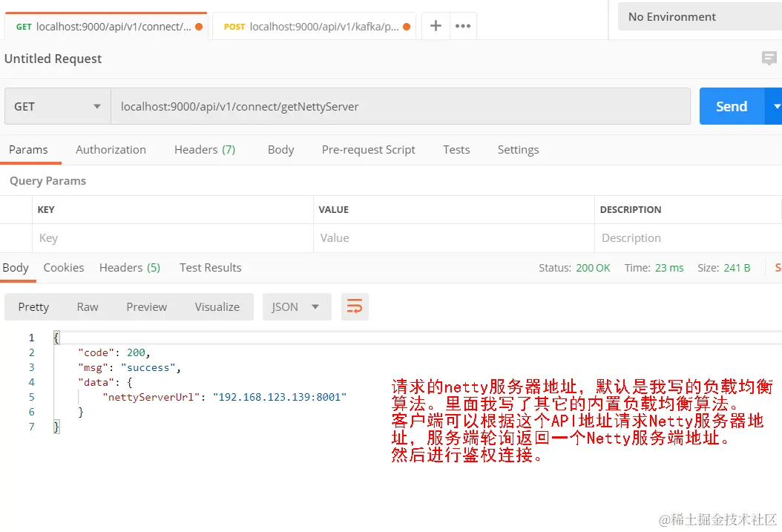Click the Description input in Query Params
This screenshot has width=782, height=532.
688,238
